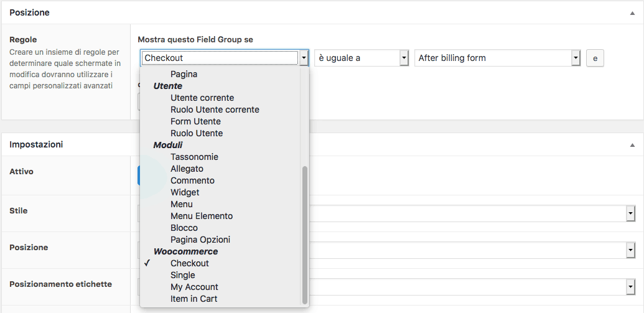
Task: Open the Stile dropdown arrow
Action: pyautogui.click(x=631, y=213)
